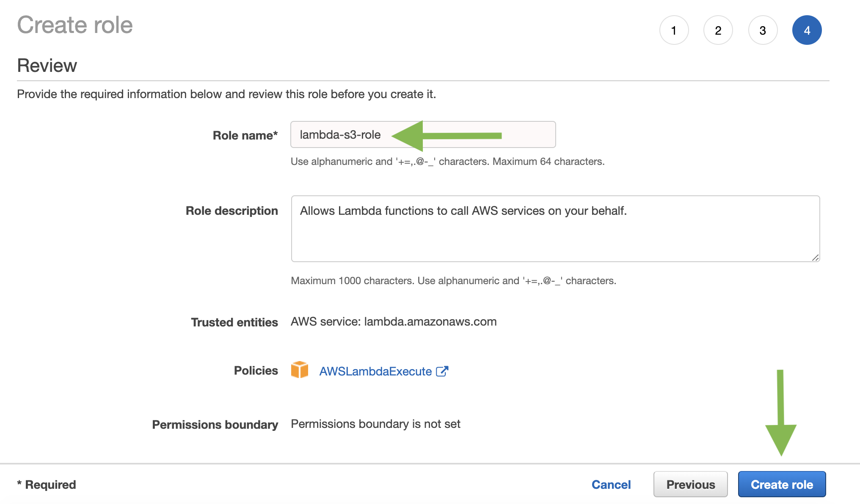The height and width of the screenshot is (504, 860).
Task: Open external link icon beside AWSLambdaExecute
Action: coord(442,371)
